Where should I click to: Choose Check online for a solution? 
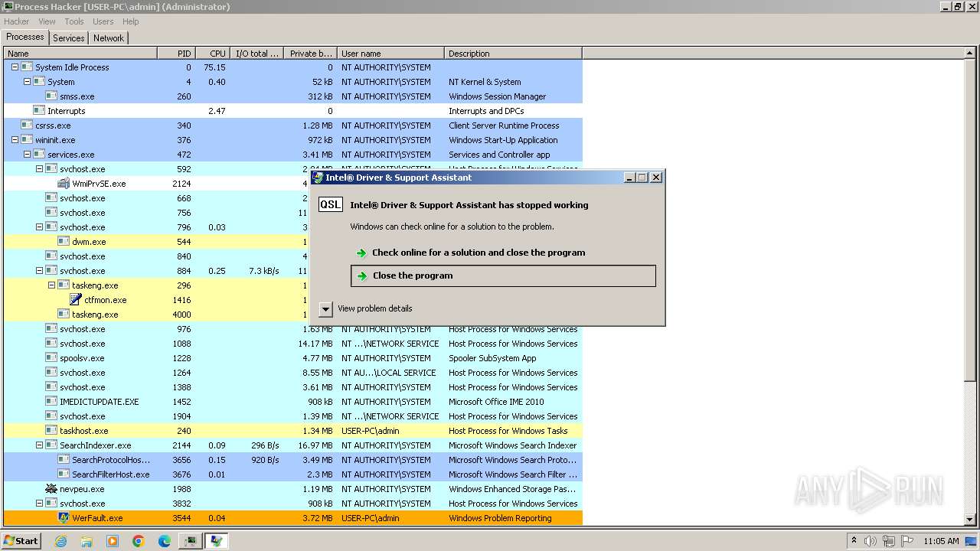[x=479, y=253]
